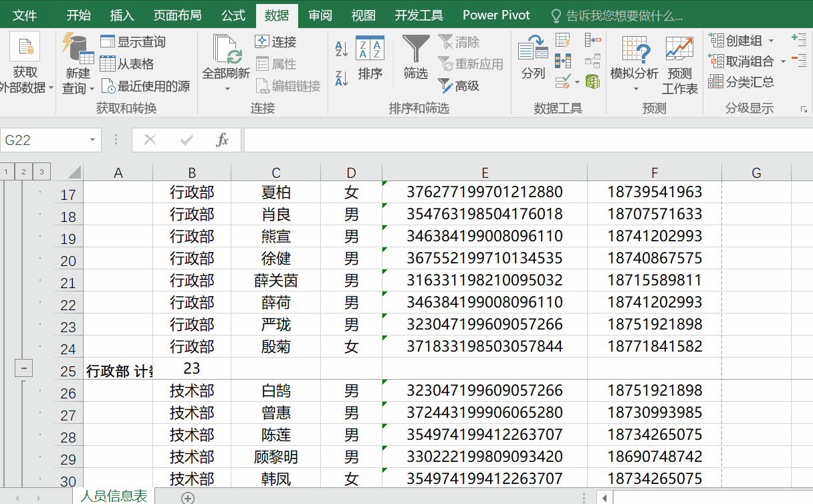Click the insert function fx icon

pyautogui.click(x=223, y=140)
